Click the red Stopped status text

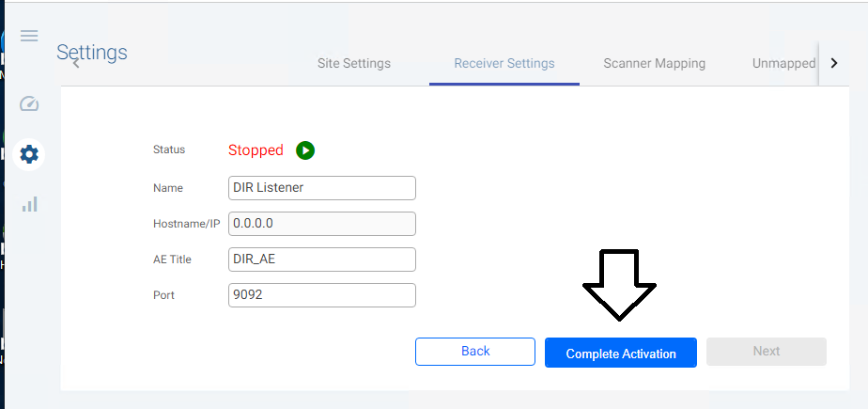click(256, 150)
